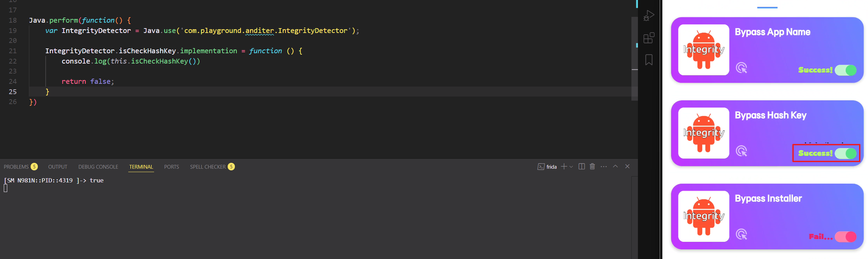Expand the new terminal launch profile dropdown
The width and height of the screenshot is (868, 259).
(x=571, y=167)
